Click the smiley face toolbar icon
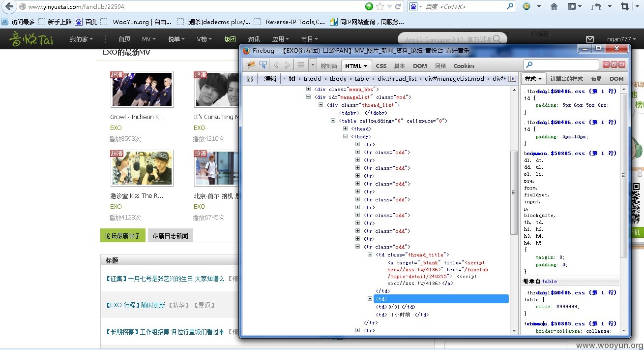 [527, 6]
